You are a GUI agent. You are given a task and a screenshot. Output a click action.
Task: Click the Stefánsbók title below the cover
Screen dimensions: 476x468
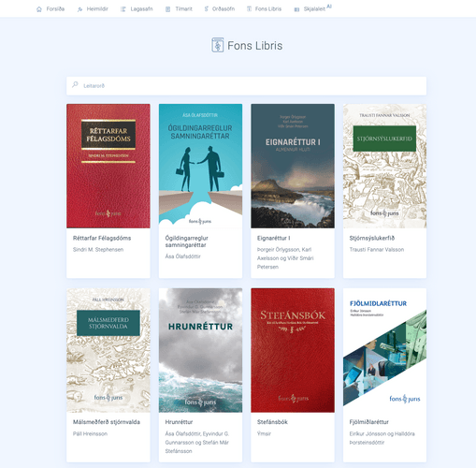click(272, 422)
